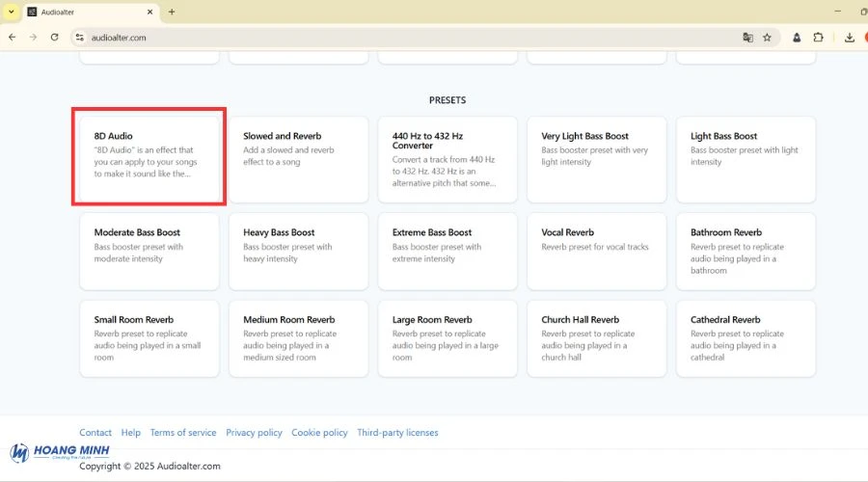Select the Light Bass Boost preset
Screen dimensions: 868x482
746,159
